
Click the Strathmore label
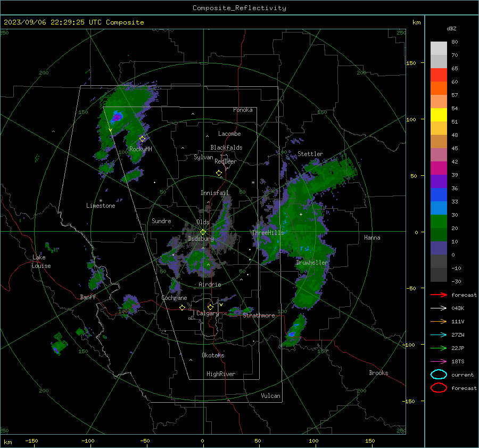pyautogui.click(x=259, y=315)
